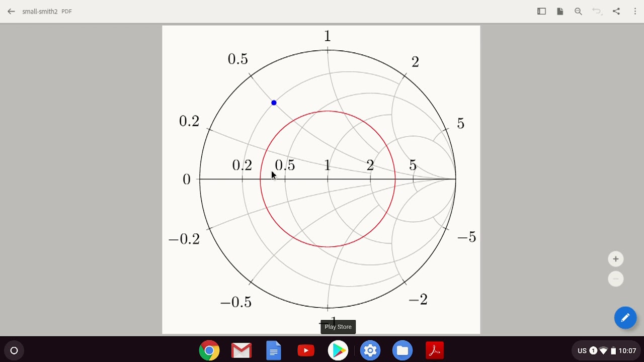Open Gmail from the shelf
This screenshot has height=362, width=644.
pyautogui.click(x=242, y=350)
